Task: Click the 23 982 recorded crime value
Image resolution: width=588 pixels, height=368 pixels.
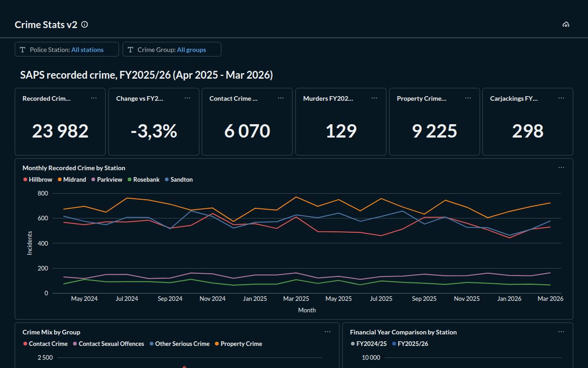Action: (x=60, y=131)
